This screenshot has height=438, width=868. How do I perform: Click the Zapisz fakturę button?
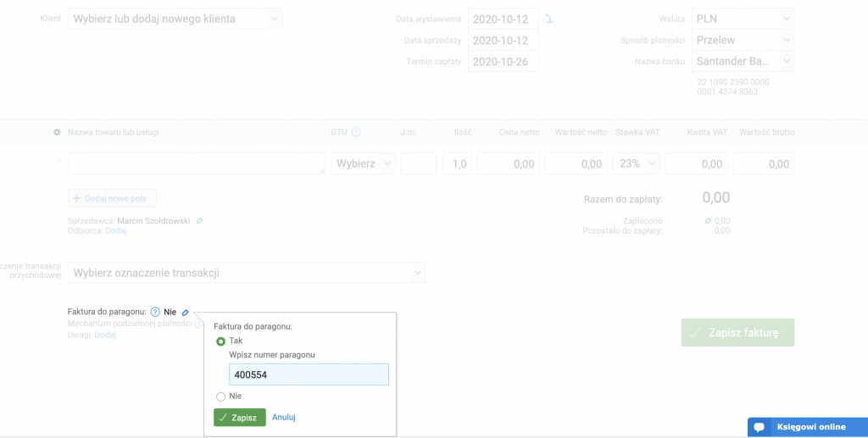737,332
